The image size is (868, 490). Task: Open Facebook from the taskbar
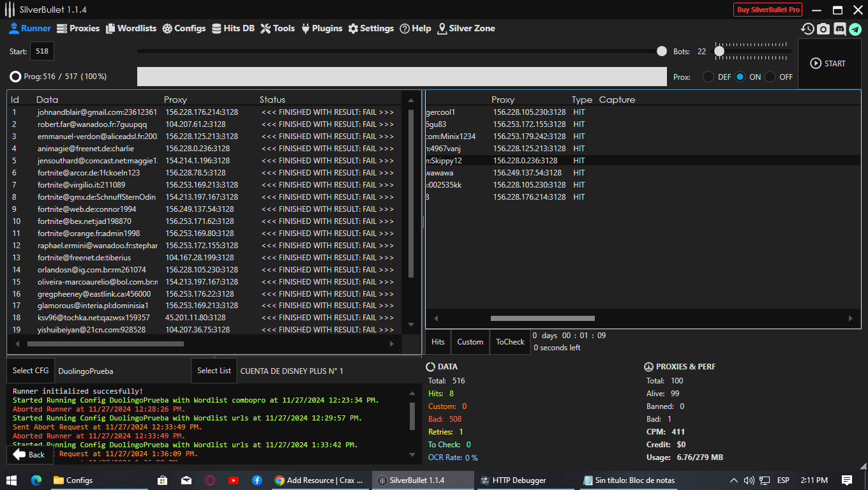(x=257, y=480)
